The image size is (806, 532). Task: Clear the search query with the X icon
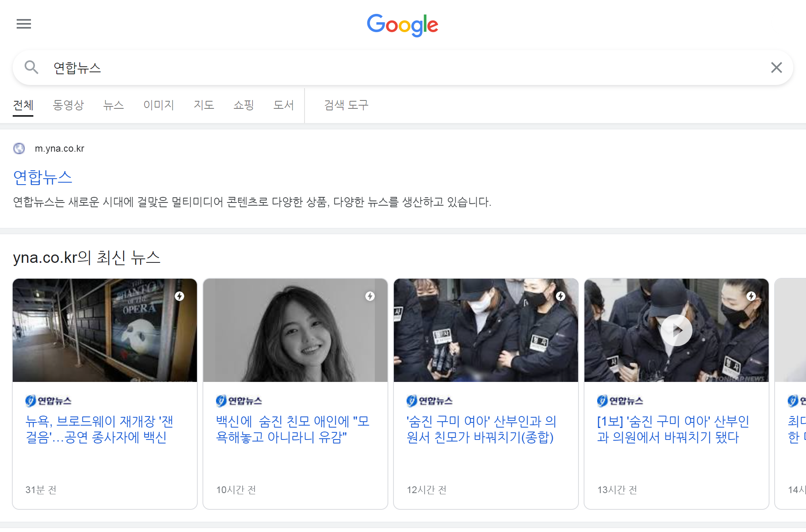click(x=777, y=67)
